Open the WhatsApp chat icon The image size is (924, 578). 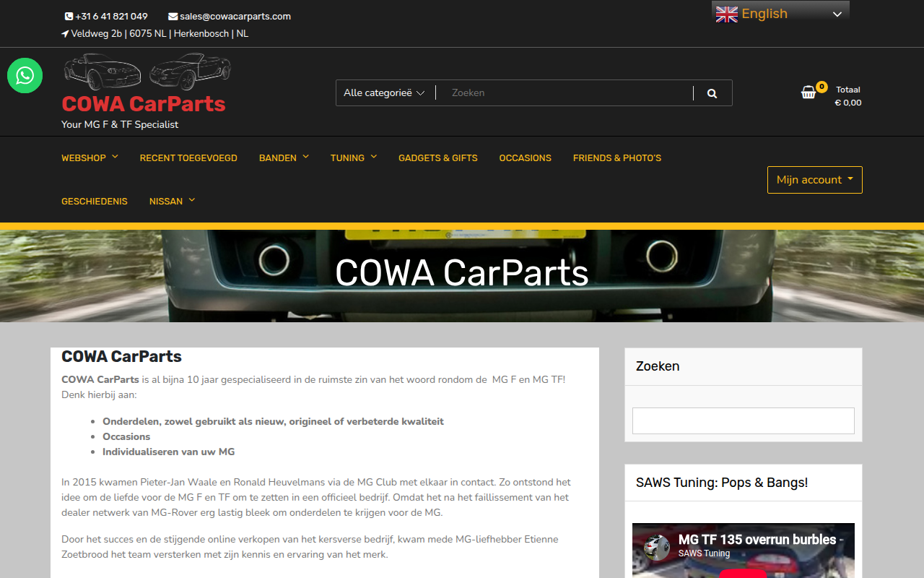click(25, 75)
